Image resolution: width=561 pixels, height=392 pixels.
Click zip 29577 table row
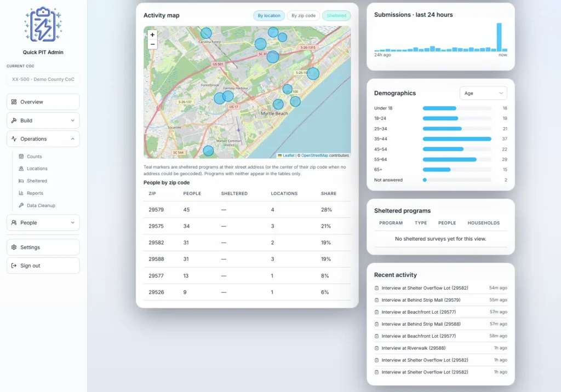pos(247,276)
